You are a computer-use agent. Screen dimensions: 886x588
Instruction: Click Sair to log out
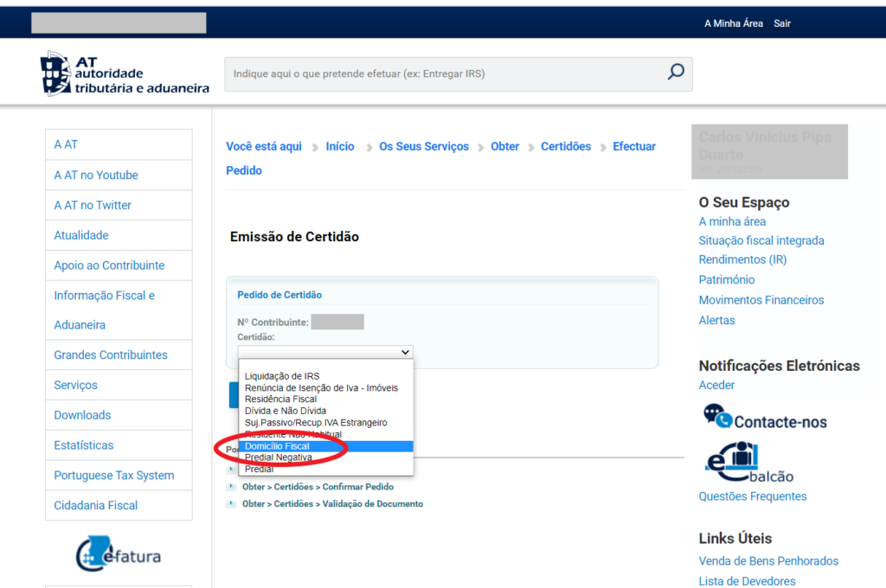pyautogui.click(x=782, y=23)
